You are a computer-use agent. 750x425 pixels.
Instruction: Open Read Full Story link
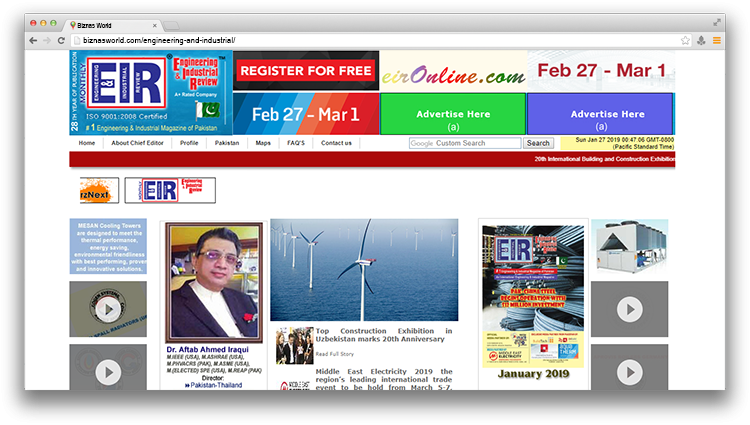point(334,354)
